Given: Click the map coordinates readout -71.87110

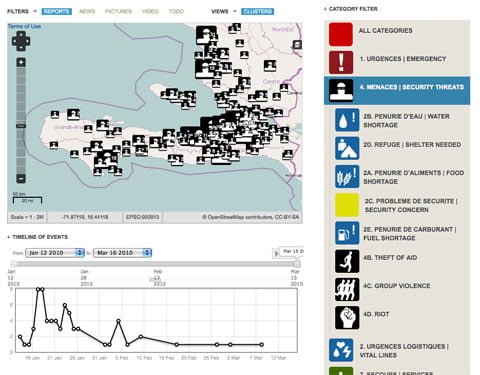Looking at the screenshot, I should coord(85,217).
